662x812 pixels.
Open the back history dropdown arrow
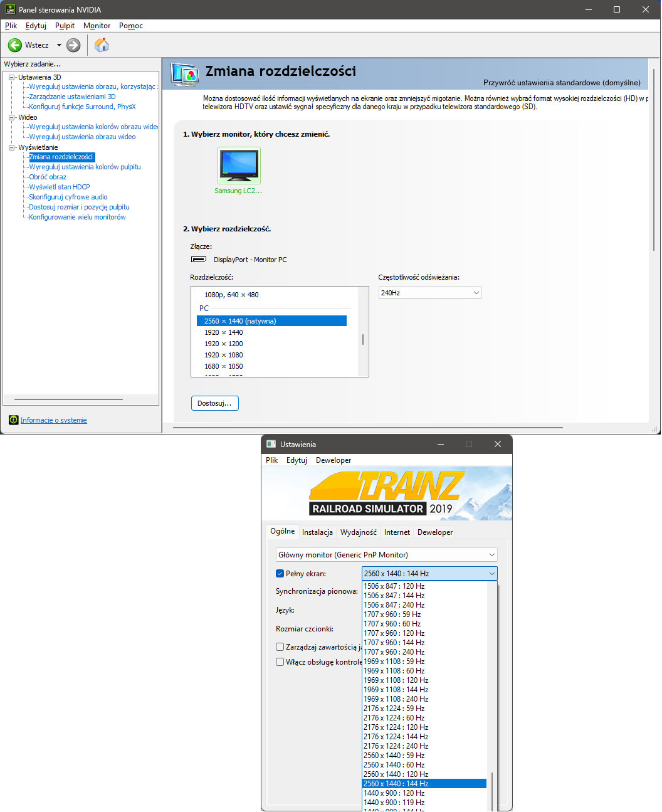tap(59, 45)
